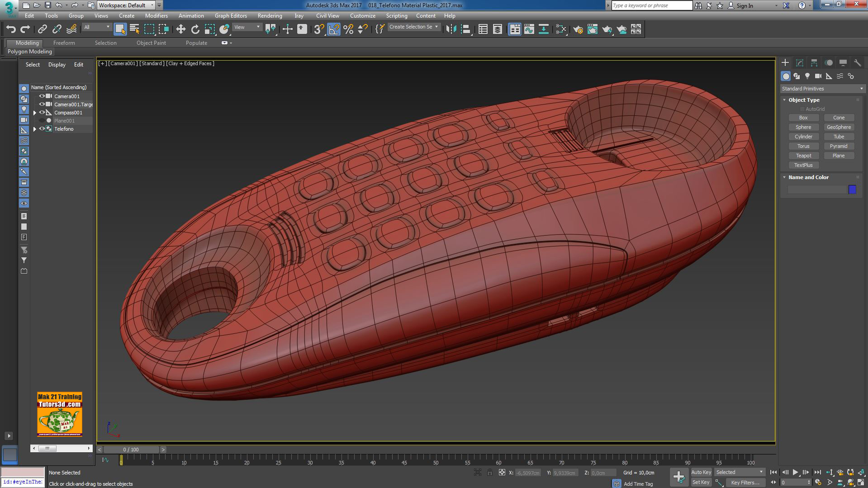Open the Key Filters dialog

745,482
